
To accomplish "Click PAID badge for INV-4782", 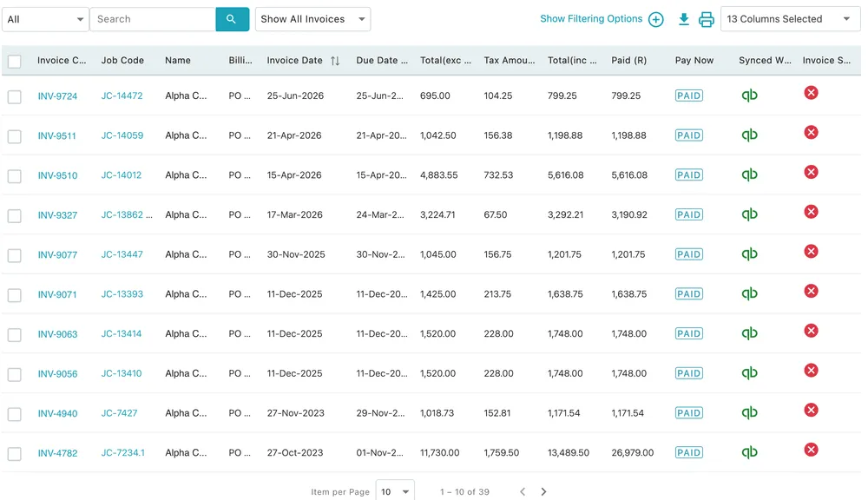I will pos(688,452).
